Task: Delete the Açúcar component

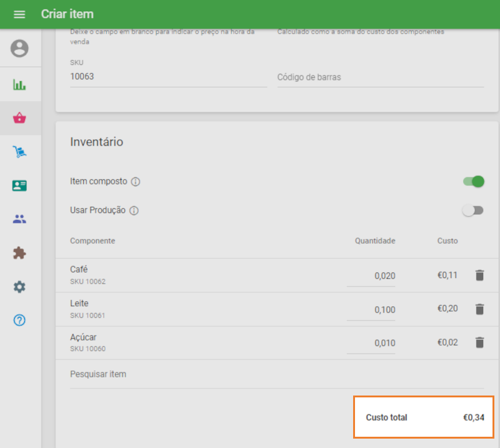Action: 479,342
